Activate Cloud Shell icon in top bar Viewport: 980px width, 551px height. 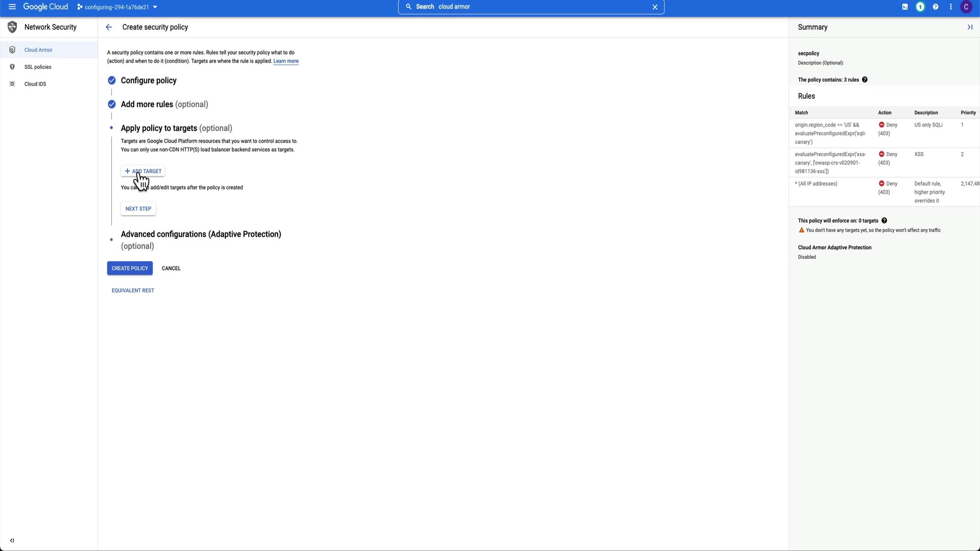(x=905, y=7)
